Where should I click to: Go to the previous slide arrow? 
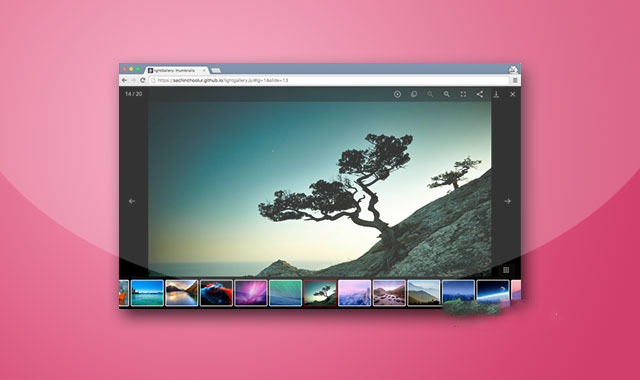coord(131,201)
